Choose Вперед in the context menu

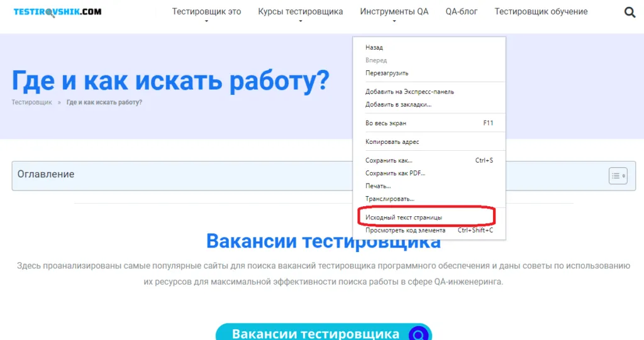[429, 60]
